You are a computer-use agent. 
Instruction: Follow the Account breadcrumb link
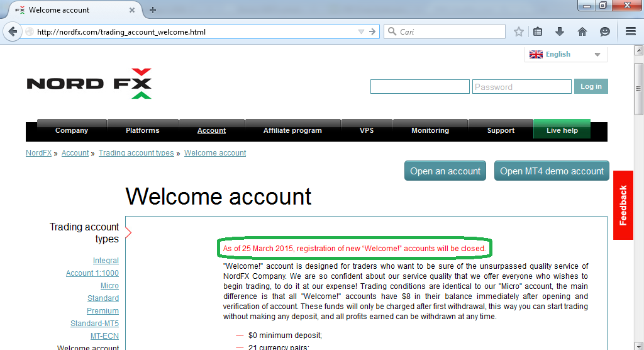coord(75,152)
